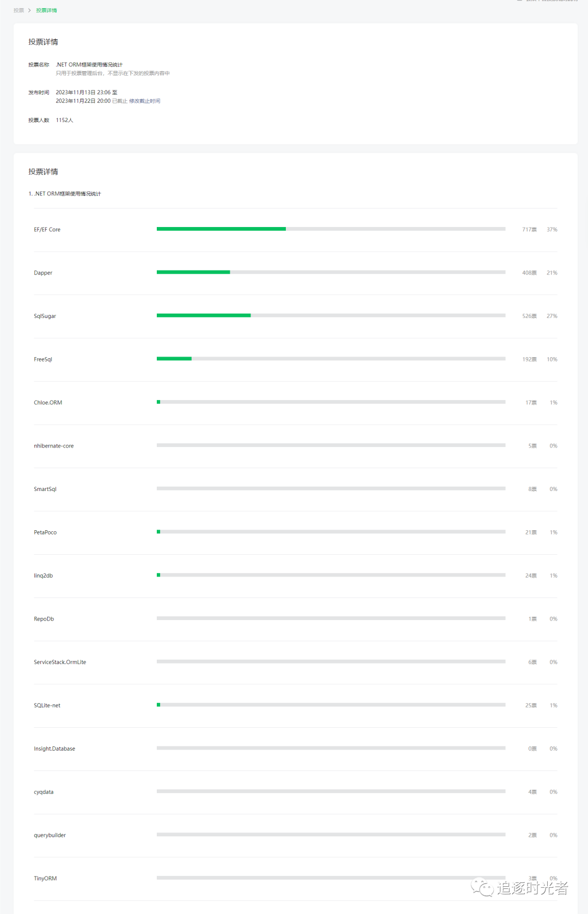The width and height of the screenshot is (588, 914).
Task: Click the linq2db option label
Action: click(44, 575)
